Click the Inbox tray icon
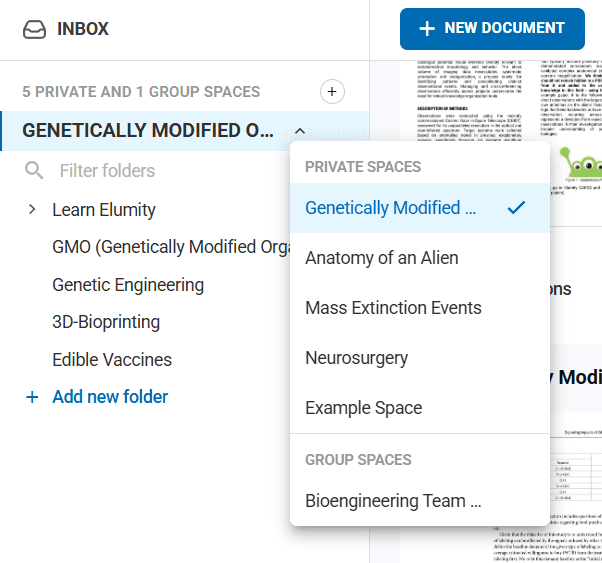Viewport: 602px width, 563px height. click(34, 29)
